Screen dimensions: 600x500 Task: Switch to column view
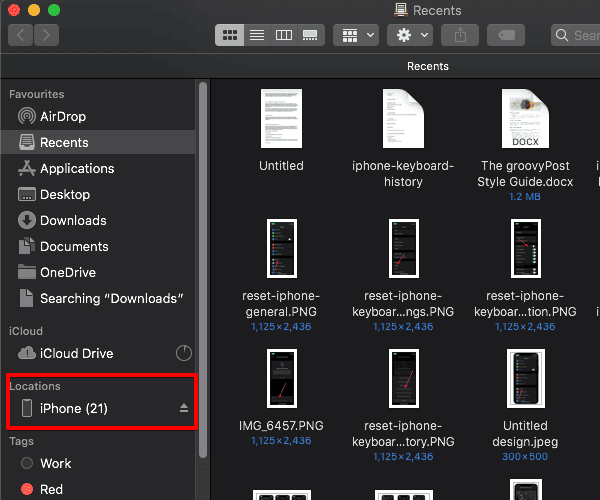(283, 35)
